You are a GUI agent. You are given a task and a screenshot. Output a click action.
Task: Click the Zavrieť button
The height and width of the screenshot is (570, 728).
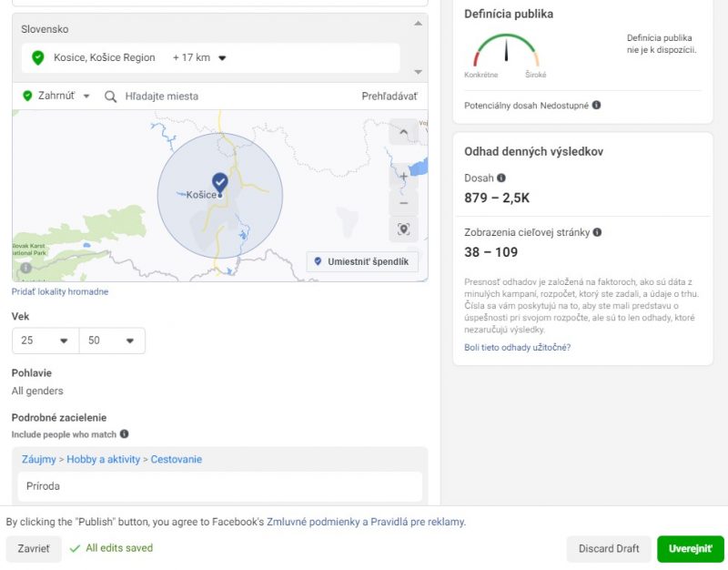34,549
